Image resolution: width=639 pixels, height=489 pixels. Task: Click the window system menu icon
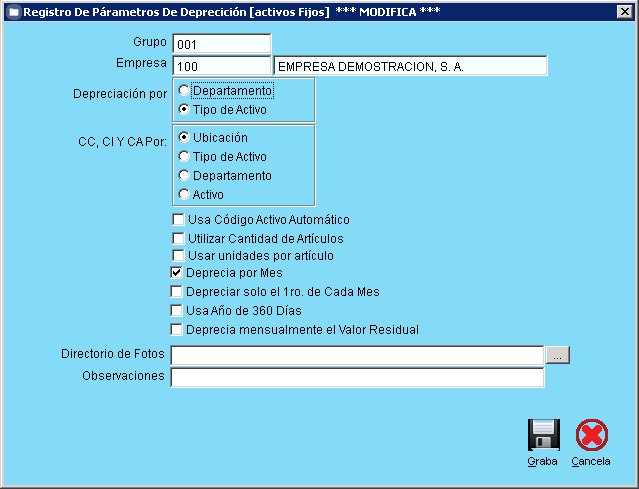tap(12, 12)
